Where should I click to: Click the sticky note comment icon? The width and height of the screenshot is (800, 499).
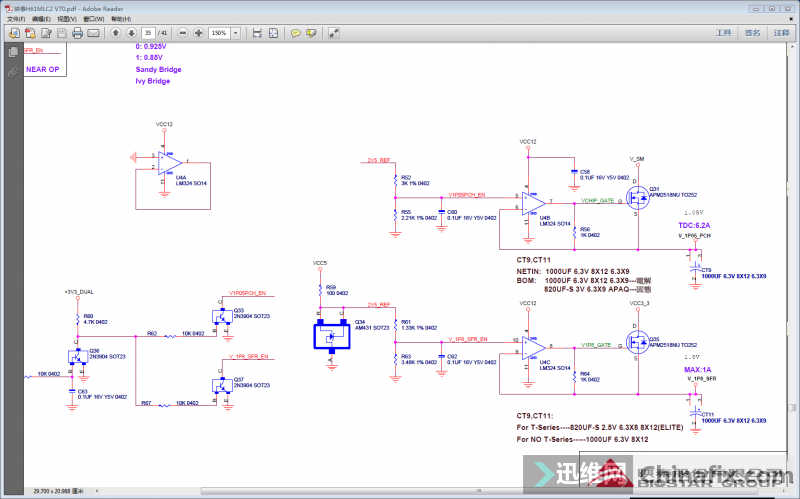coord(296,33)
